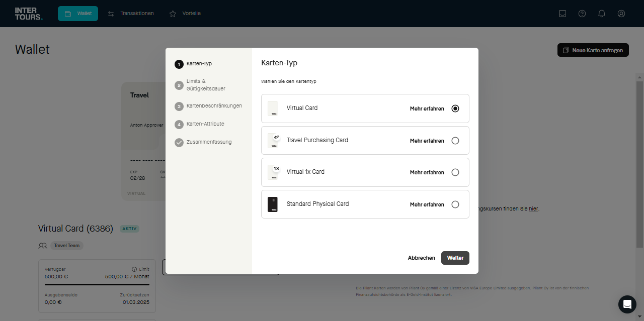Screen dimensions: 644x321
Task: Click the Standard Physical Card icon
Action: coord(273,204)
